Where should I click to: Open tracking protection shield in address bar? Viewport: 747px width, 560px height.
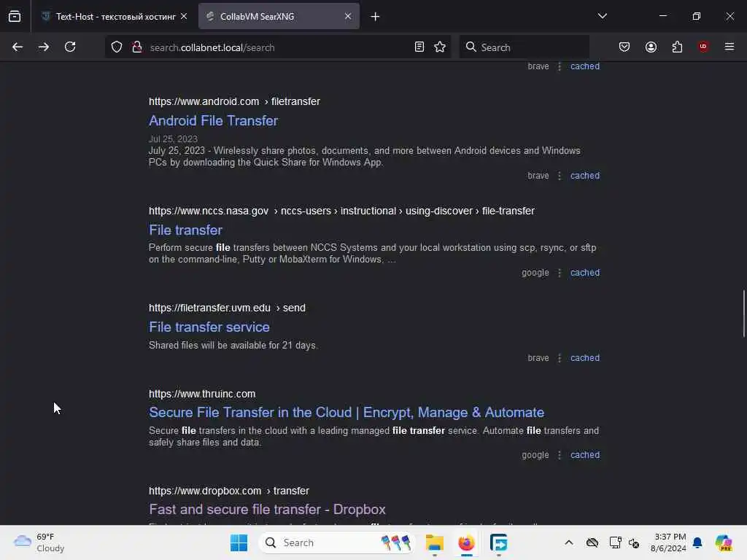coord(117,47)
